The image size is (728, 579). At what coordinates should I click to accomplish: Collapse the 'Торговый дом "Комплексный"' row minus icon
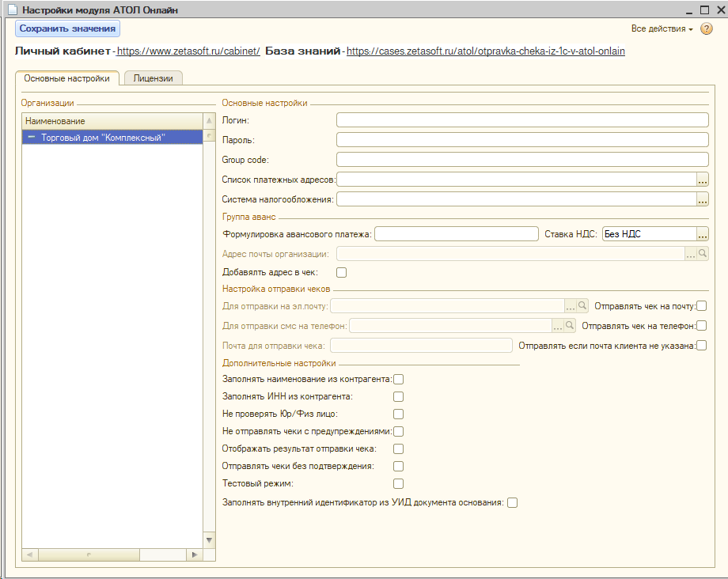32,138
